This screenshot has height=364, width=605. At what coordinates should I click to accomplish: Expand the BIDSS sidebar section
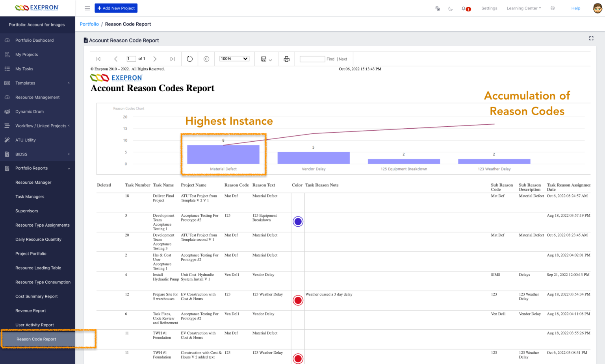(22, 154)
